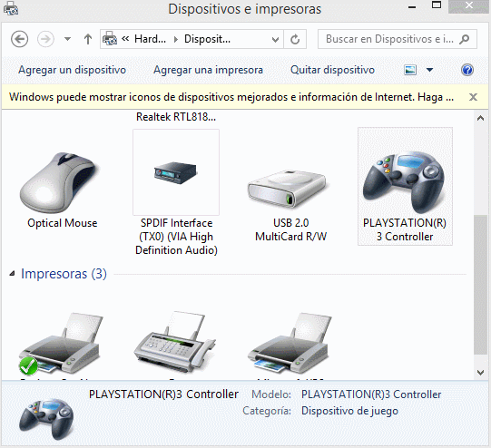Refresh the Dispositivos e impresoras view
The height and width of the screenshot is (448, 491).
click(295, 39)
